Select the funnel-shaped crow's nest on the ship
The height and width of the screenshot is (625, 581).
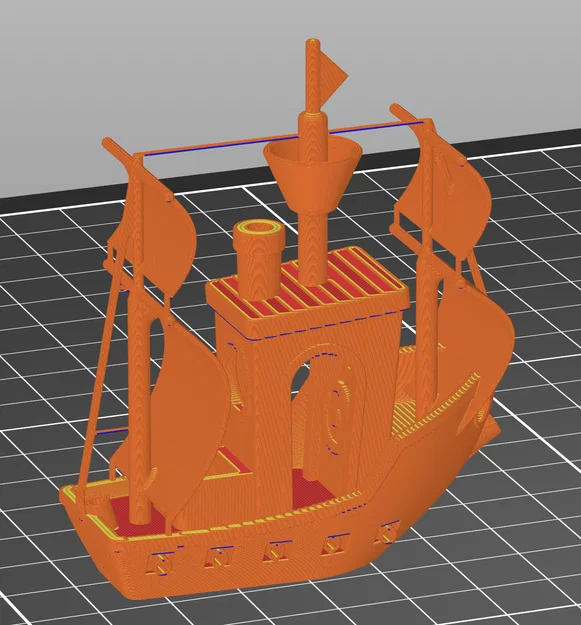[312, 173]
